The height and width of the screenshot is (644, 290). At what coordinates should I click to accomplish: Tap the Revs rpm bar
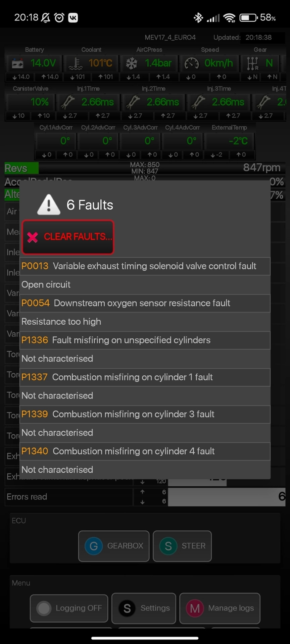pos(145,168)
